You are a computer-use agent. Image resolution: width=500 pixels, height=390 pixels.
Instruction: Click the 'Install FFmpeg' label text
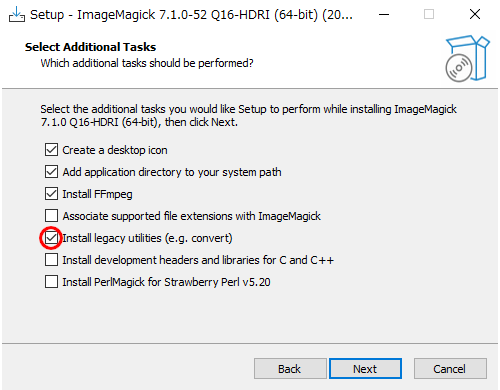pos(97,194)
